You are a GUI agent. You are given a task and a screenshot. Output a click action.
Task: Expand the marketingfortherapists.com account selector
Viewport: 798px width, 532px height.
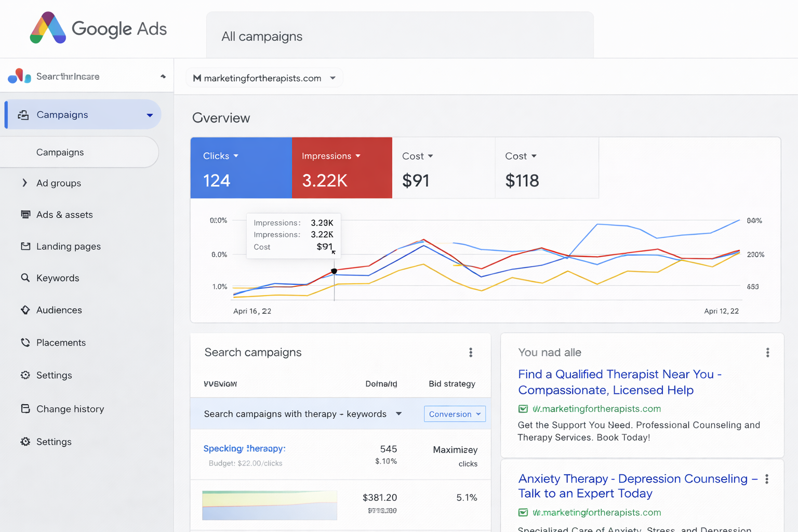click(x=332, y=78)
